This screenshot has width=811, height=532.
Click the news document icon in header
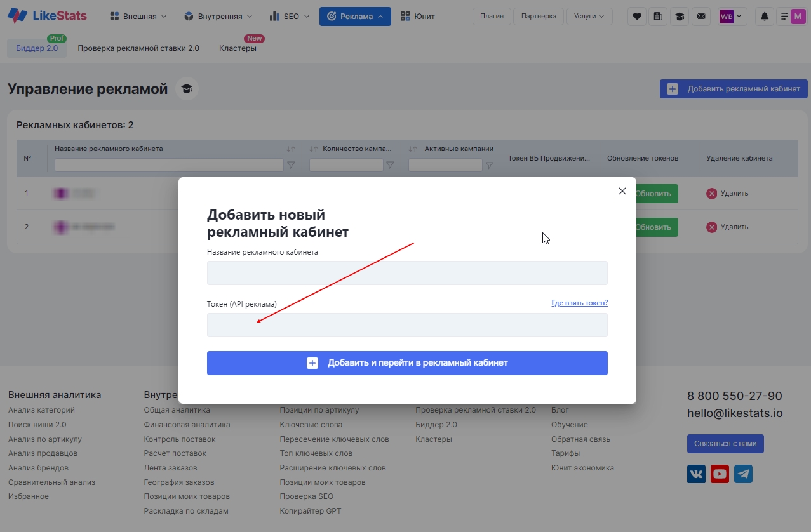tap(658, 17)
